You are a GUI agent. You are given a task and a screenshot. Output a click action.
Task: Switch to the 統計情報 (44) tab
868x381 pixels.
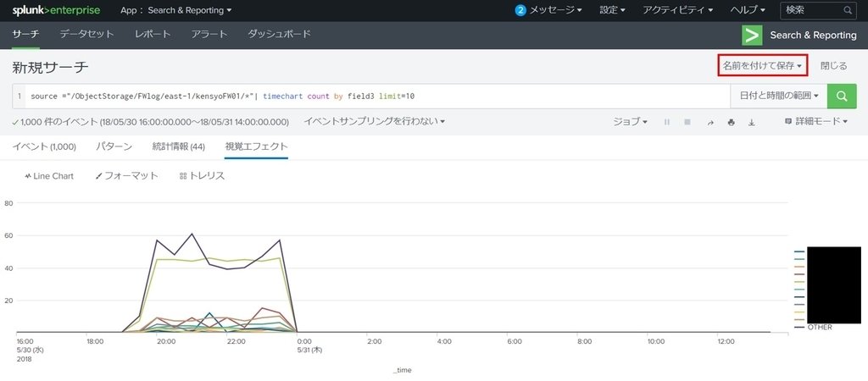click(x=178, y=146)
